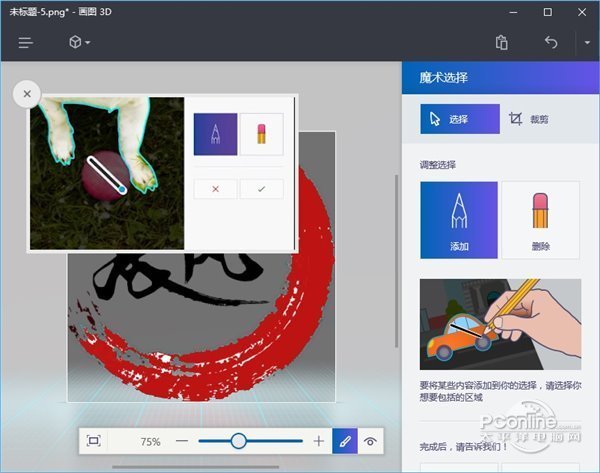Click the zoom slider handle

[238, 441]
